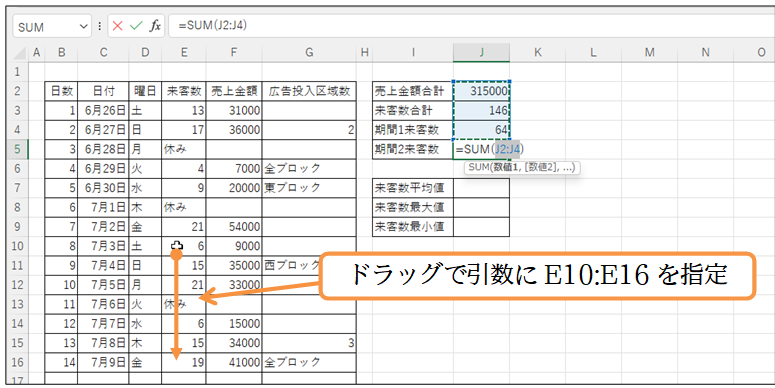
Task: Confirm the formula with the checkmark icon
Action: 136,26
